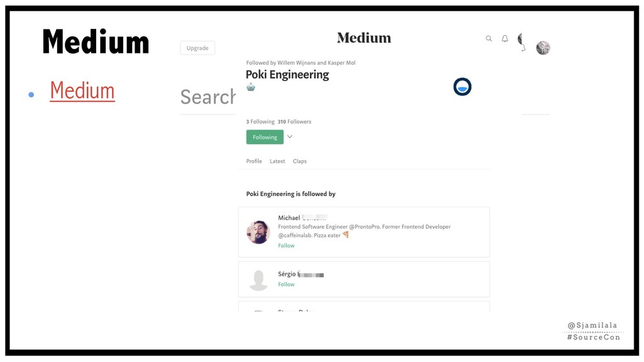Expand the chevron beside the Following button
This screenshot has height=362, width=644.
coord(290,137)
